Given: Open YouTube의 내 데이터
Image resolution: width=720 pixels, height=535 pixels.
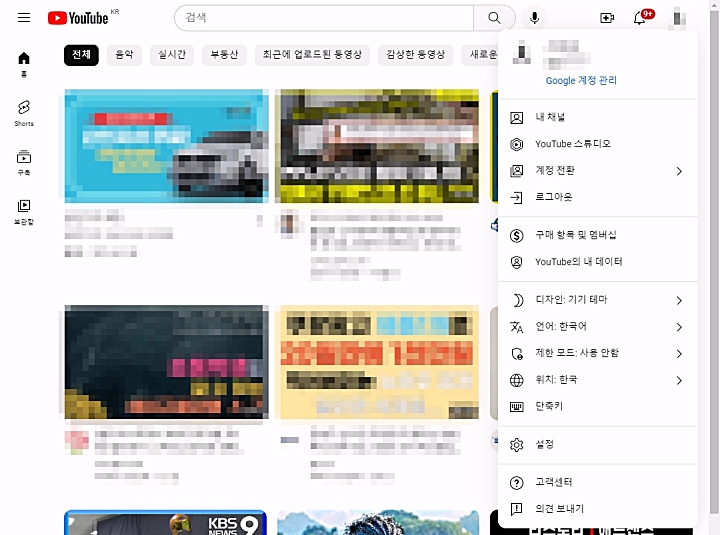Looking at the screenshot, I should tap(598, 262).
